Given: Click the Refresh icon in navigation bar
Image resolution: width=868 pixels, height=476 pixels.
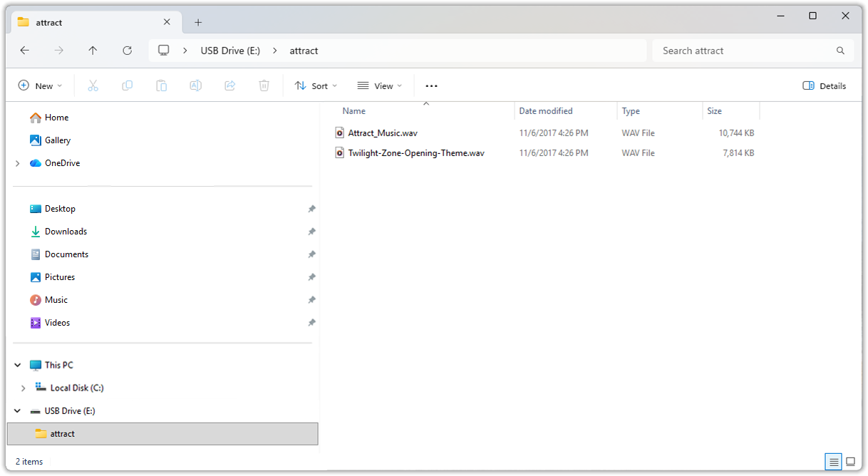Looking at the screenshot, I should [127, 51].
